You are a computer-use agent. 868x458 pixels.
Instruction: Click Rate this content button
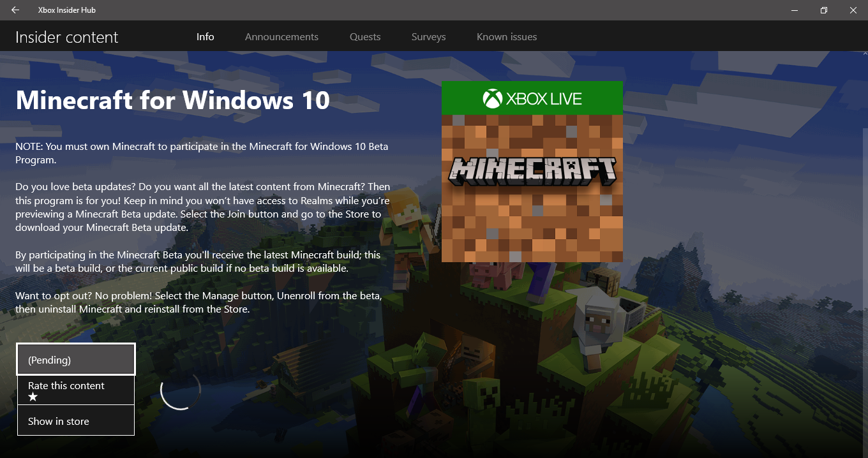tap(76, 390)
